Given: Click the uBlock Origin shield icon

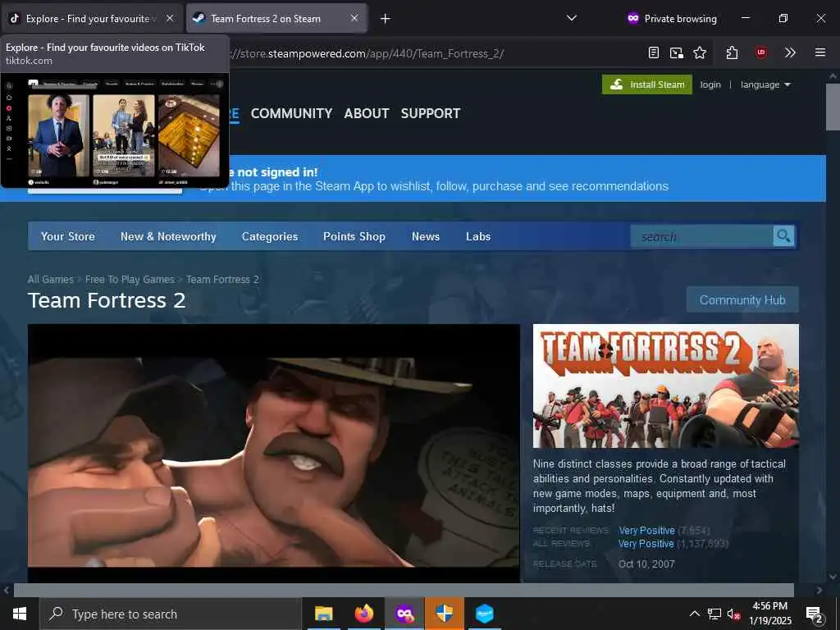Looking at the screenshot, I should point(760,52).
